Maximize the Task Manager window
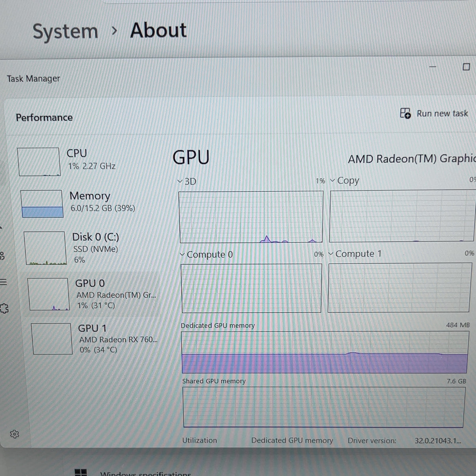Image resolution: width=476 pixels, height=476 pixels. [x=466, y=67]
